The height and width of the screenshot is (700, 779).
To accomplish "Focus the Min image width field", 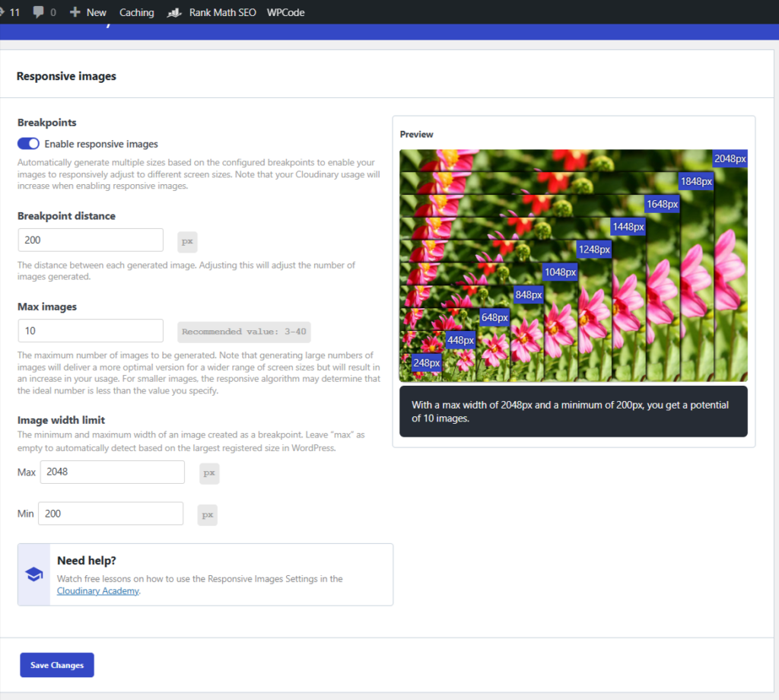I will [110, 514].
